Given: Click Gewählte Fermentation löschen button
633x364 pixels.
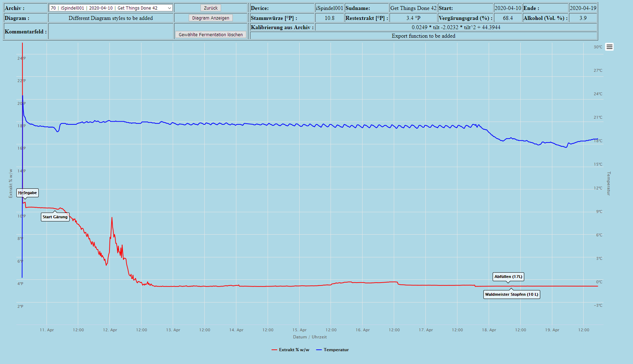Looking at the screenshot, I should pyautogui.click(x=211, y=34).
